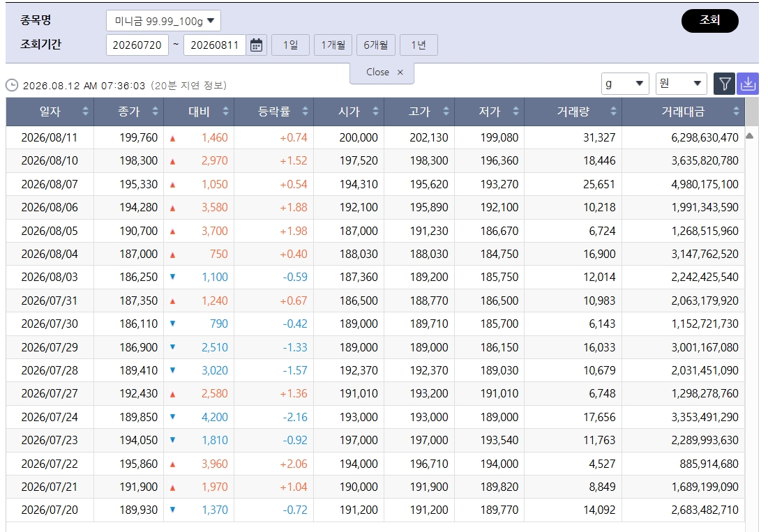Sort table by 종가 column arrows
The image size is (768, 532).
(x=155, y=111)
